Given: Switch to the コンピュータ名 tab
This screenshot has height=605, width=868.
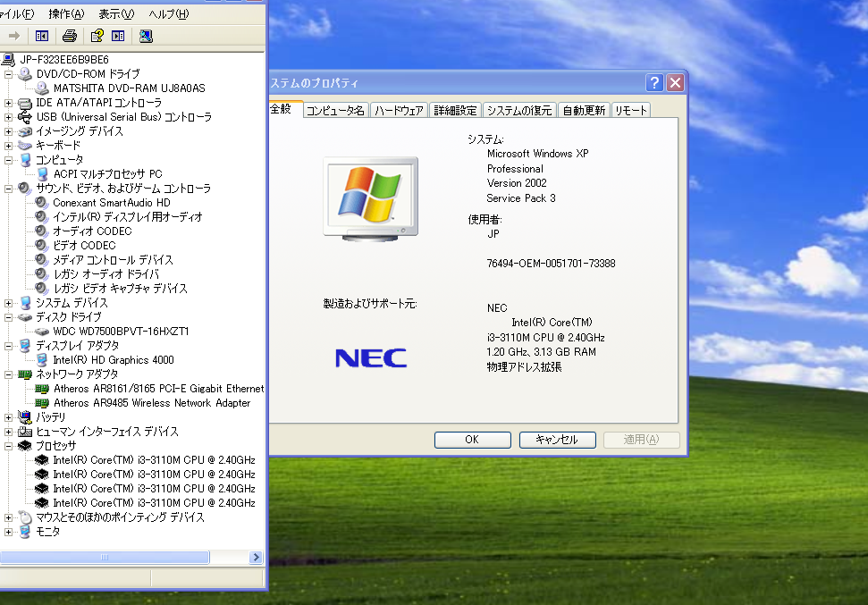Looking at the screenshot, I should point(335,111).
